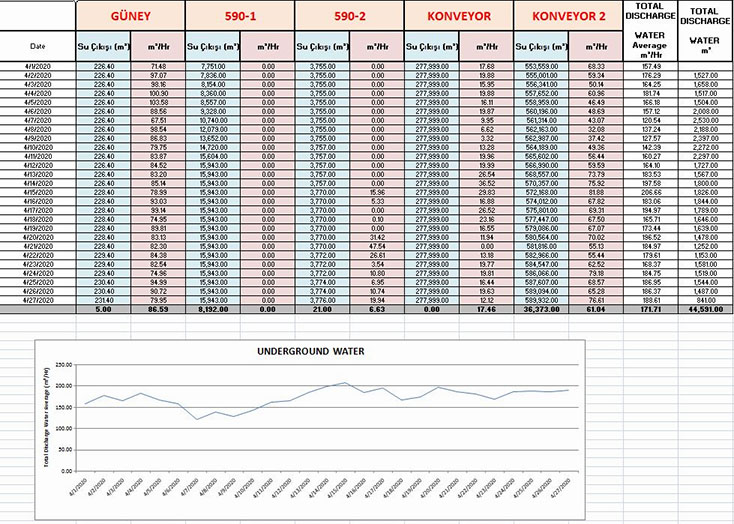The width and height of the screenshot is (734, 524).
Task: Click 590-1 Su Çıkışı value 10,740.00
Action: point(213,120)
